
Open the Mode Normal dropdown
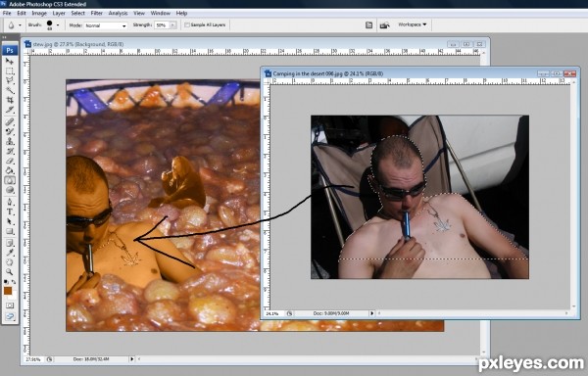[106, 25]
